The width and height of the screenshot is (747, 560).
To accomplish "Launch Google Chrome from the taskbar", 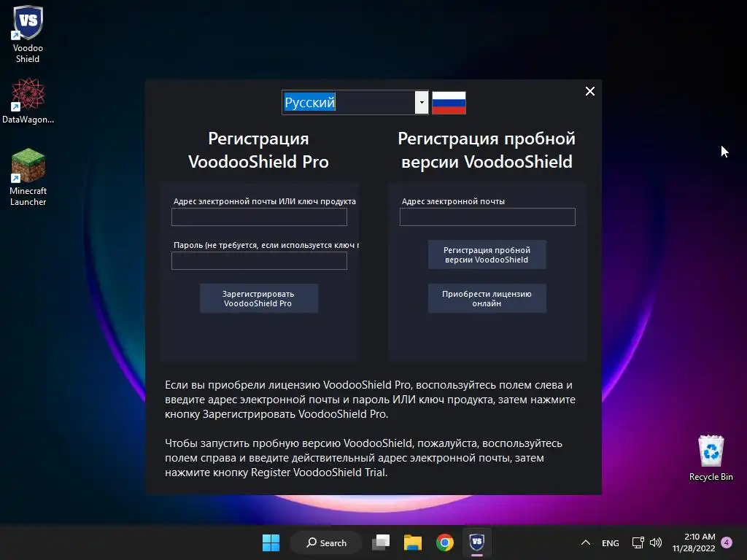I will tap(445, 542).
